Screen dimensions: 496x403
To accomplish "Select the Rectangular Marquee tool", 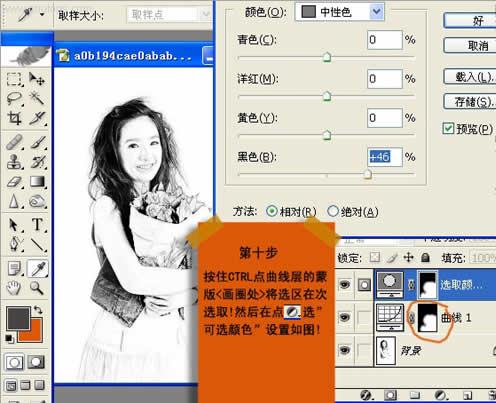I will click(x=14, y=80).
